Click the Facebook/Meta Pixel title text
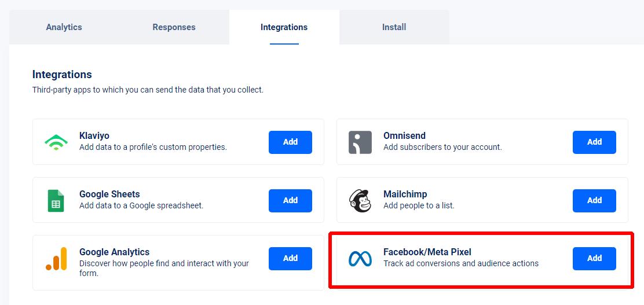Viewport: 644px width, 305px height. point(427,252)
